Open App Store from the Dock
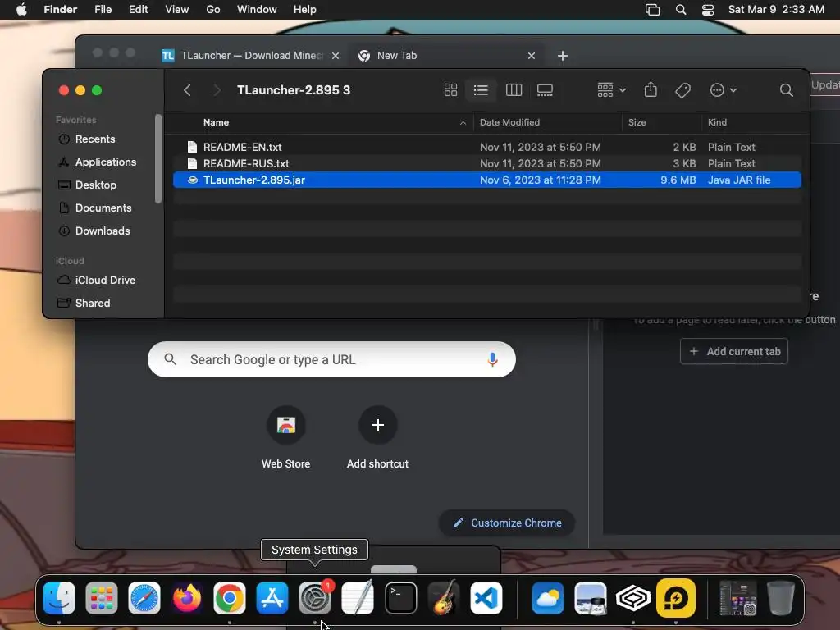This screenshot has height=630, width=840. coord(272,598)
